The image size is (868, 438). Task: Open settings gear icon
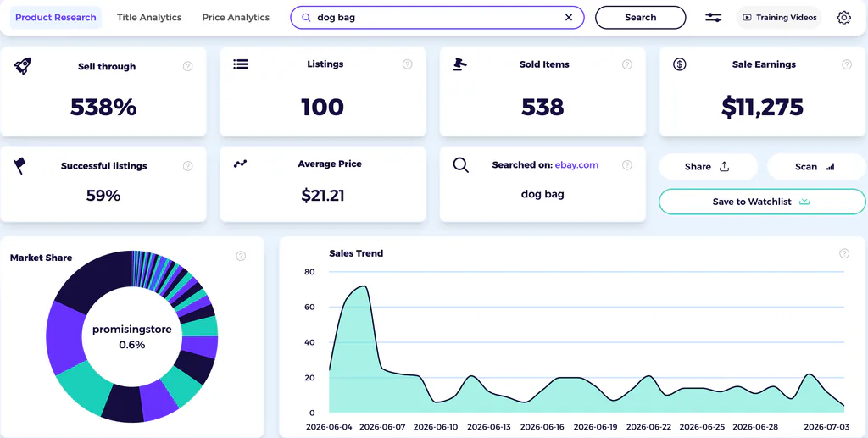point(843,17)
